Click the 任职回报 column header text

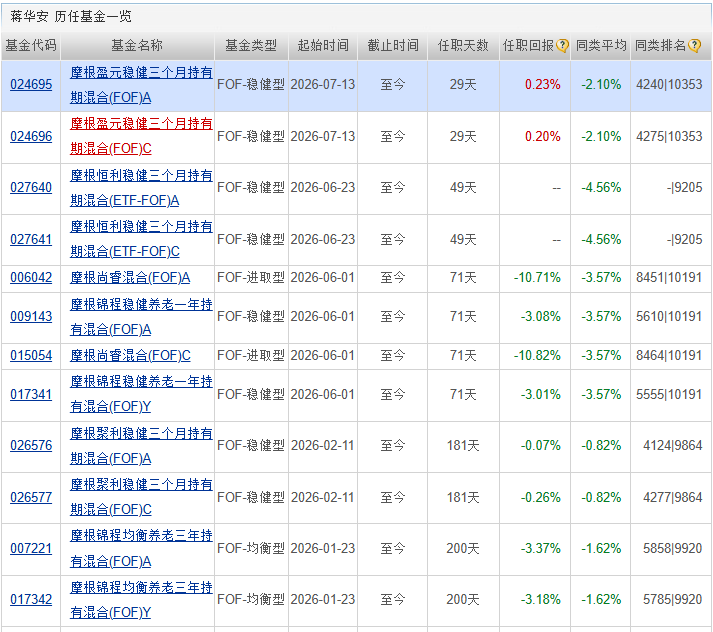(x=528, y=45)
